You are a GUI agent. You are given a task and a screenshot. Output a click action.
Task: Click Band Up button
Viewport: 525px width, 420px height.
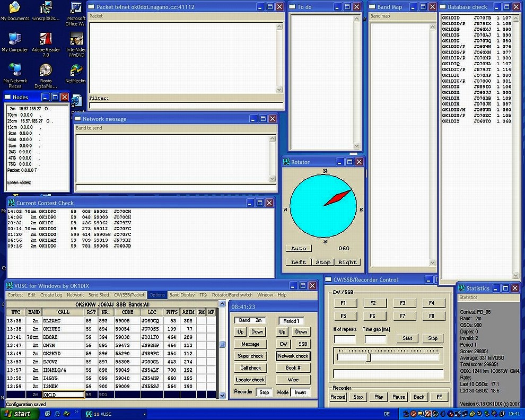coord(240,331)
